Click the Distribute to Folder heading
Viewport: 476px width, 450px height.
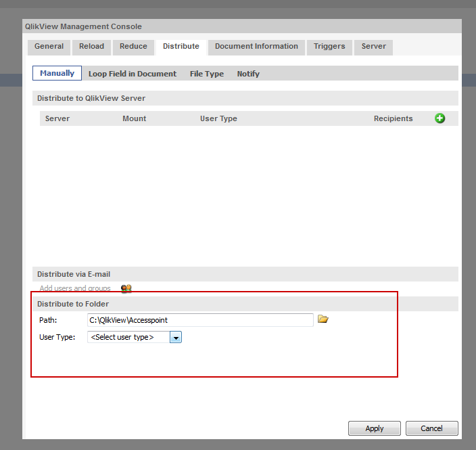73,304
